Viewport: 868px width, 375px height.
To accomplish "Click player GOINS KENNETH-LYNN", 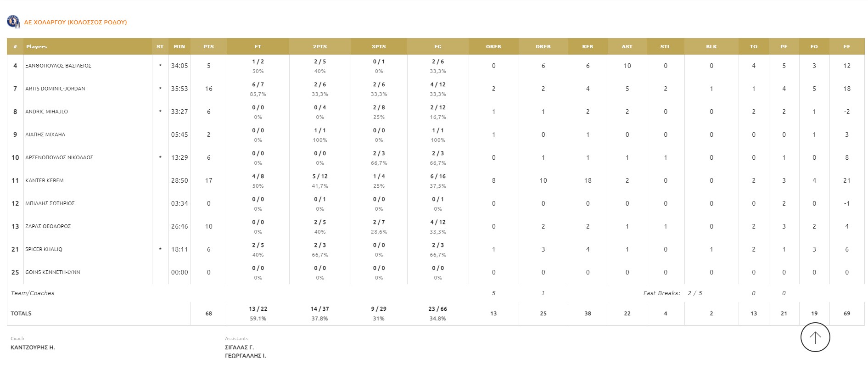I will click(x=52, y=272).
